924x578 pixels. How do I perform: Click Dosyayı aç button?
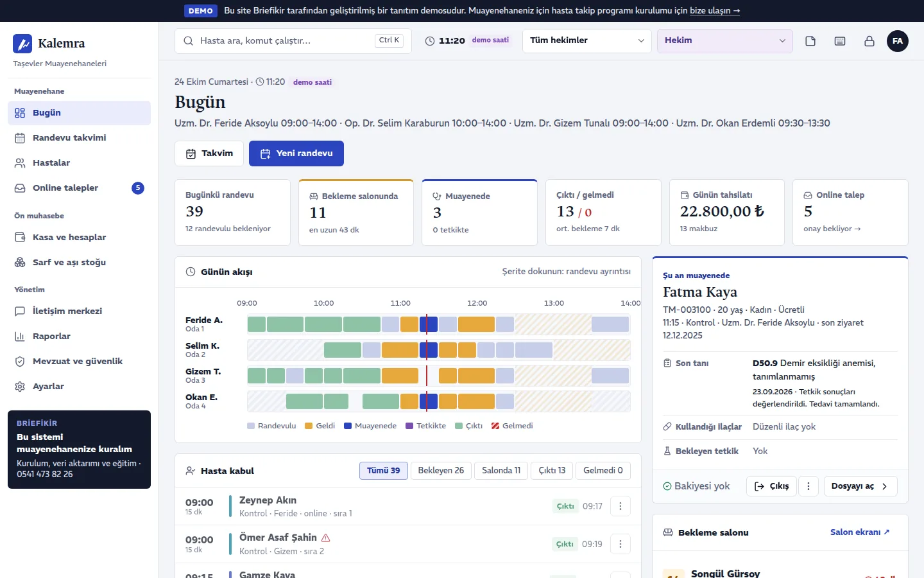tap(860, 486)
